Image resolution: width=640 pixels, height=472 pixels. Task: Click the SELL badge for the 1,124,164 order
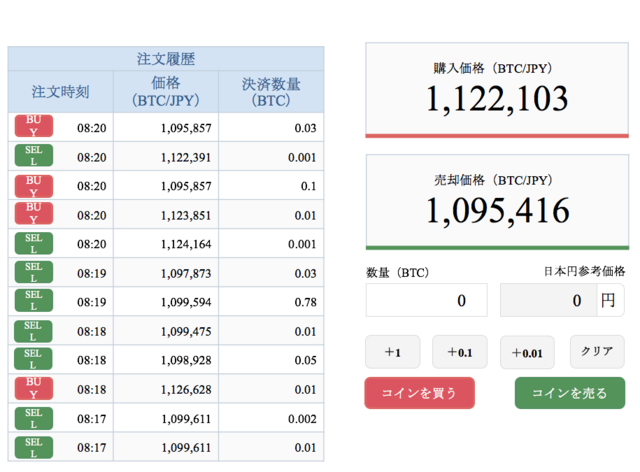coord(33,243)
